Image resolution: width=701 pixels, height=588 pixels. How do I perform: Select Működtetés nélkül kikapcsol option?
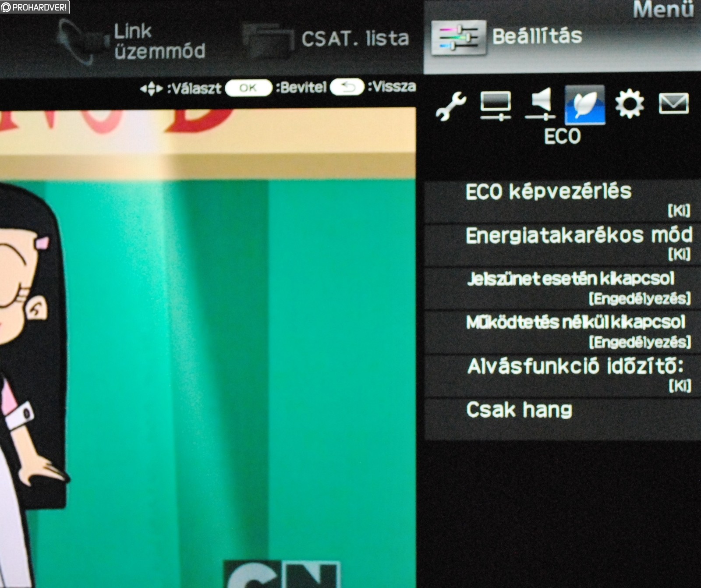[x=563, y=332]
